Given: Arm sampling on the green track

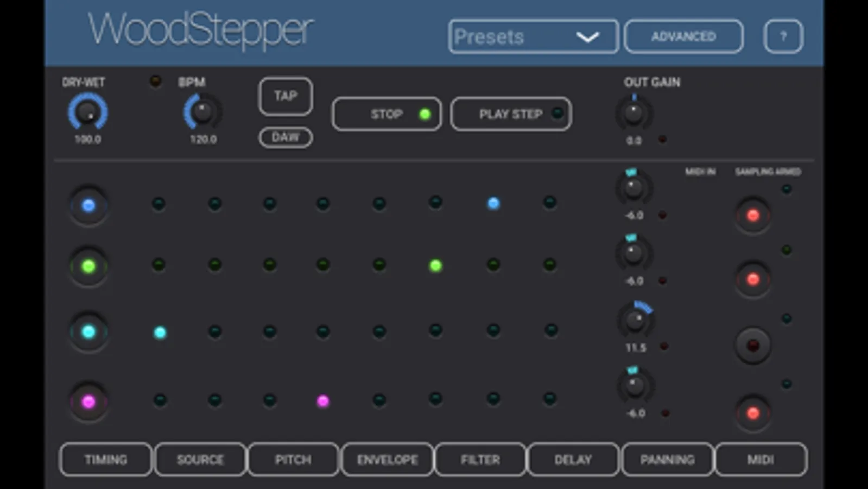Looking at the screenshot, I should point(753,279).
